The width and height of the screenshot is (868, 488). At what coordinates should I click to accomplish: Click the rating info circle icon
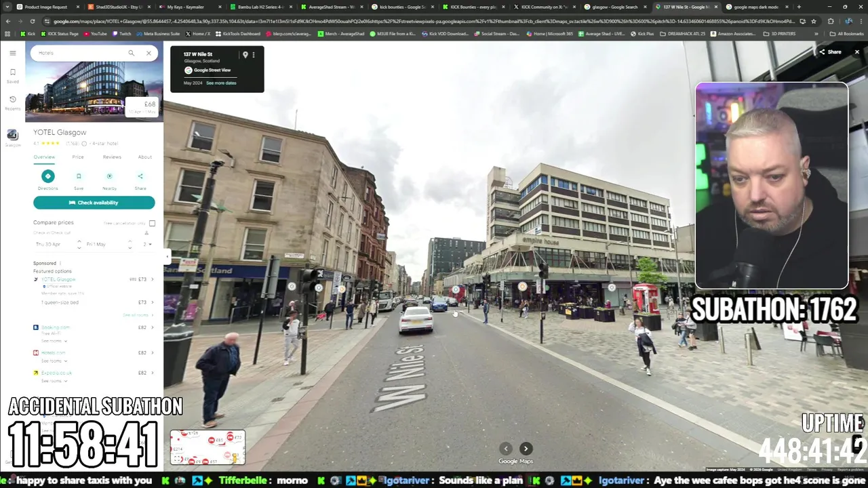[84, 144]
